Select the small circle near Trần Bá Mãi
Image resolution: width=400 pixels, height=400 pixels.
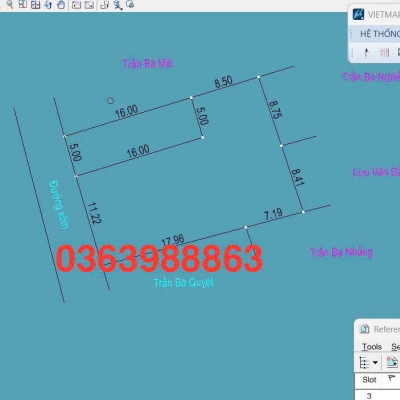click(x=110, y=100)
